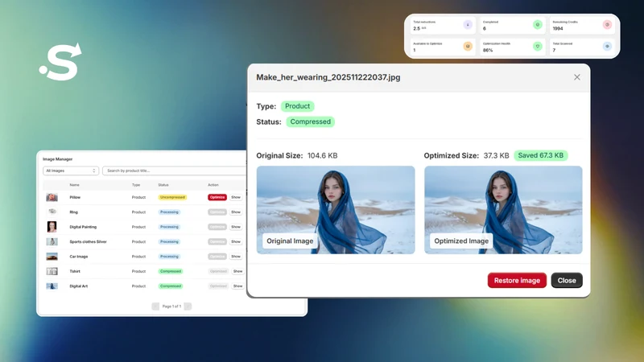
Task: Click the Compressed badge in the Tshirt row
Action: [x=171, y=271]
